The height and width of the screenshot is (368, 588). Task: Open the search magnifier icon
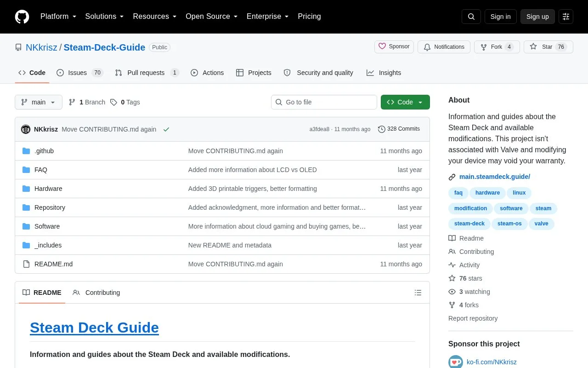pos(471,17)
